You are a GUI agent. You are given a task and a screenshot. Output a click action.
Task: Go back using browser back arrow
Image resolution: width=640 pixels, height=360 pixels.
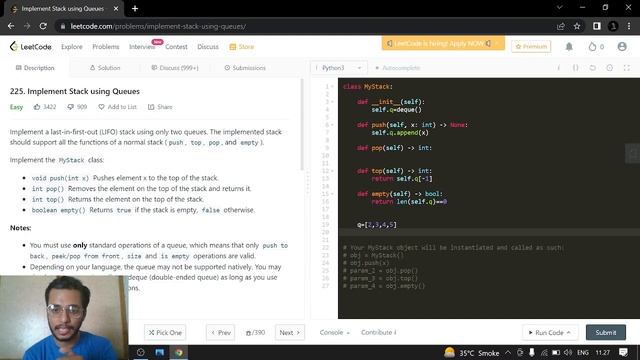[x=11, y=26]
